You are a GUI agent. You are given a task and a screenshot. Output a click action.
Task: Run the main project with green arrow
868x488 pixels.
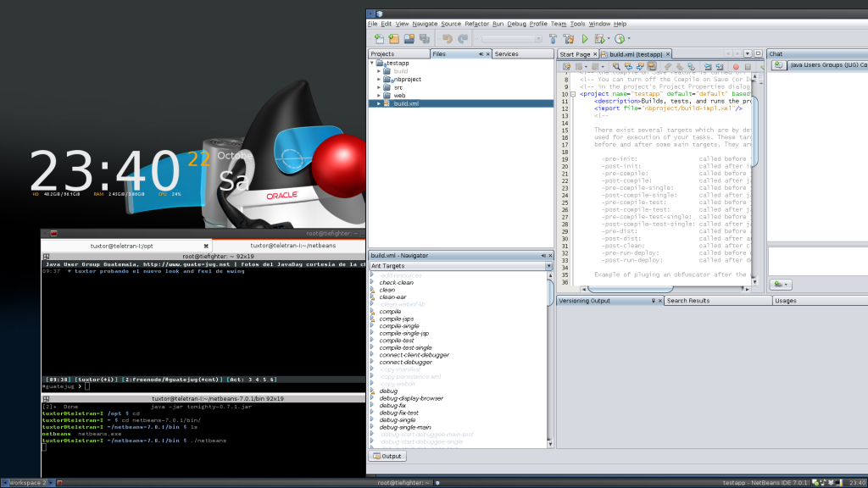(585, 39)
